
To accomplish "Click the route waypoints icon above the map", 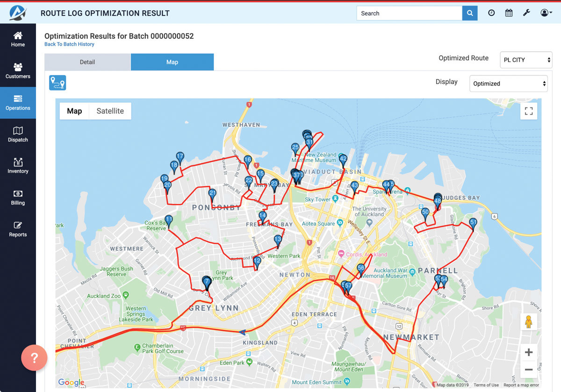I will [x=58, y=83].
